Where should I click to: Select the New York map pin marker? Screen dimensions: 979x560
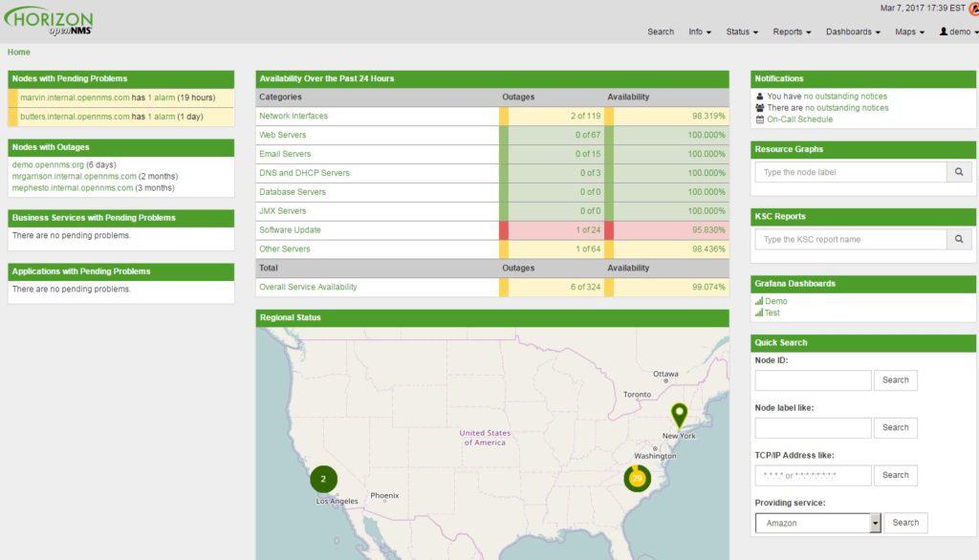pyautogui.click(x=680, y=416)
